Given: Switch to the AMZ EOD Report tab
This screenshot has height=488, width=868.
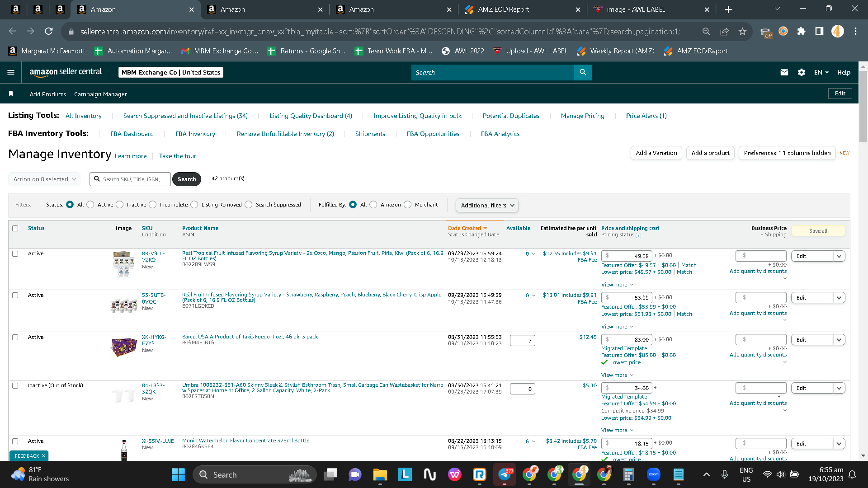Looking at the screenshot, I should (x=523, y=9).
